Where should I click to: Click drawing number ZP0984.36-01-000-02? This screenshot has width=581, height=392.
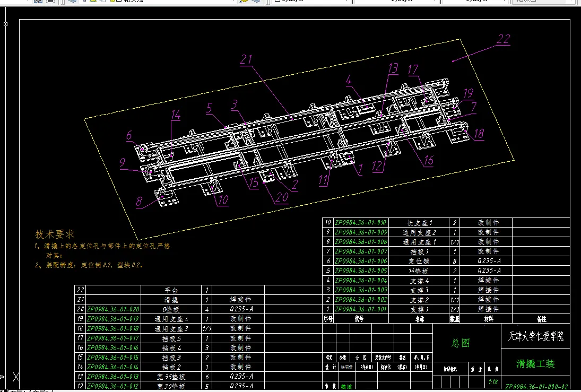point(536,387)
